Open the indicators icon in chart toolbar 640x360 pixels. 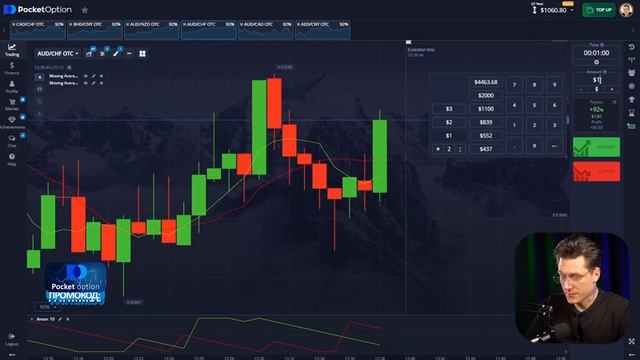coord(102,53)
